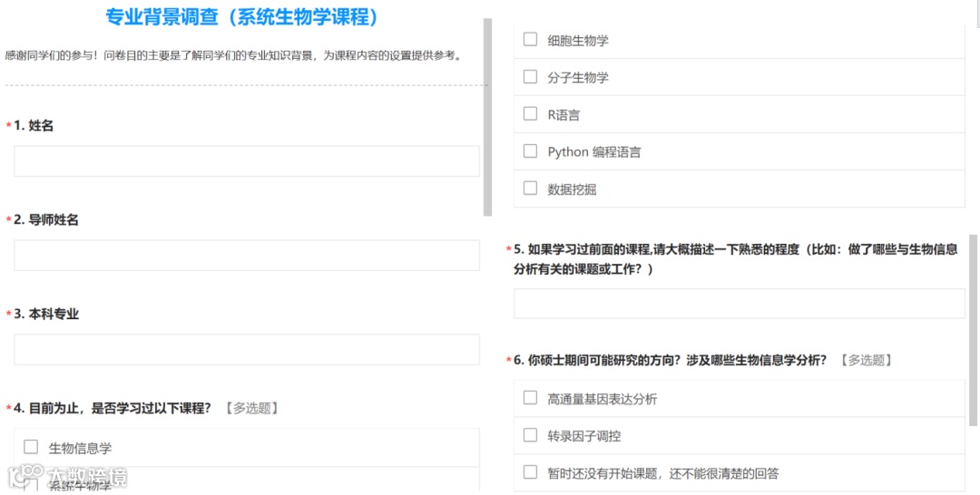Image resolution: width=980 pixels, height=495 pixels.
Task: Check the Python 编程语言 option
Action: pyautogui.click(x=530, y=151)
